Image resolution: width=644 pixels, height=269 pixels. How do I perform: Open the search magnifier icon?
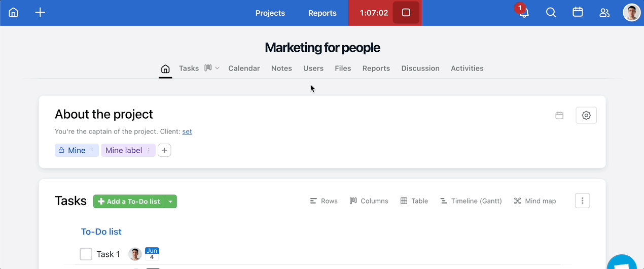[x=551, y=13]
